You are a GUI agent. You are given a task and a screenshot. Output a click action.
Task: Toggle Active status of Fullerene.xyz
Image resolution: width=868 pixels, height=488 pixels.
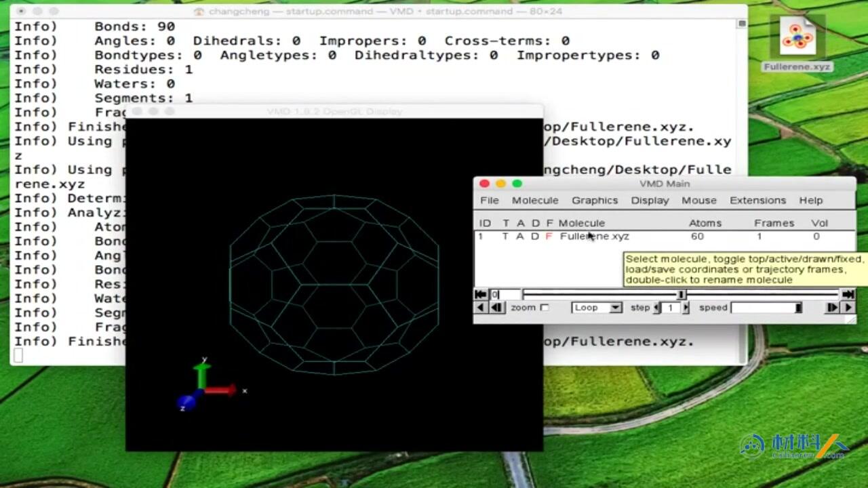click(520, 237)
